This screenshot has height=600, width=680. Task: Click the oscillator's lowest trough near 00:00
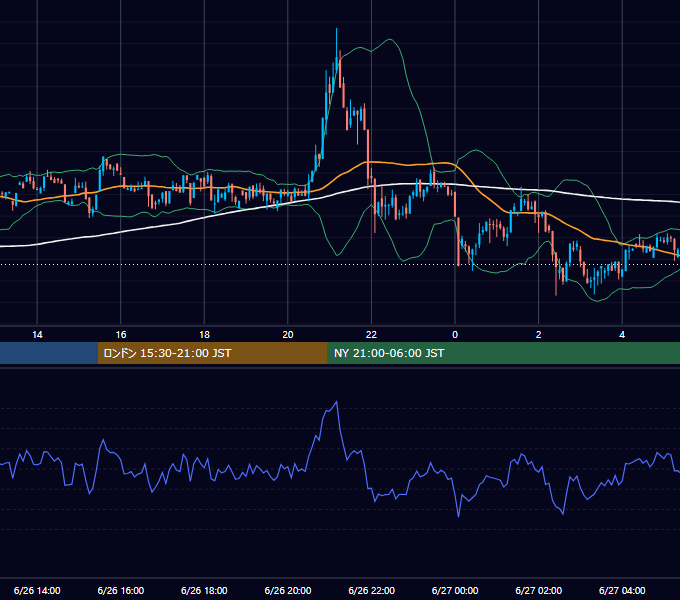pyautogui.click(x=458, y=516)
